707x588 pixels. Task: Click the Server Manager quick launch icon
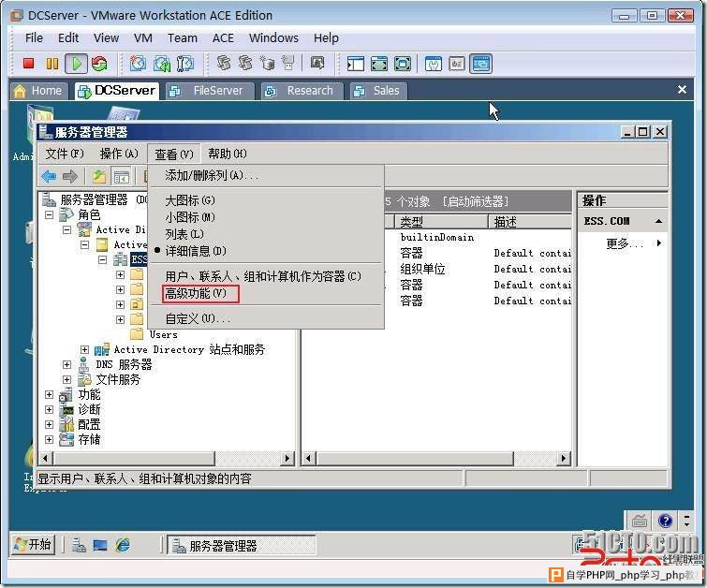pos(79,546)
